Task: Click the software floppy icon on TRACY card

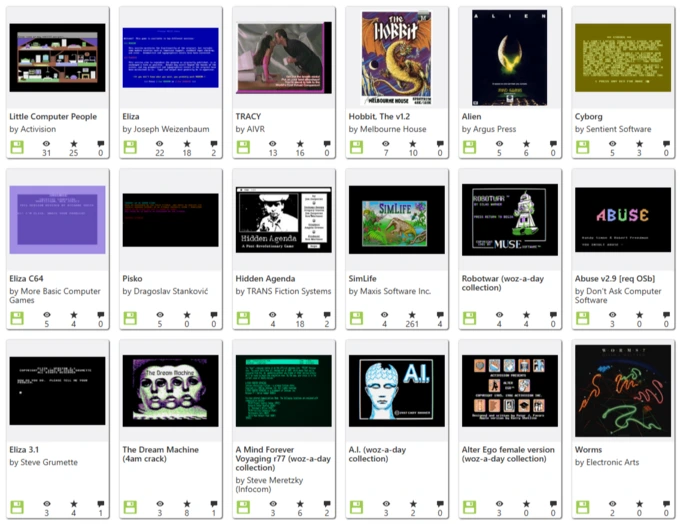Action: (243, 147)
